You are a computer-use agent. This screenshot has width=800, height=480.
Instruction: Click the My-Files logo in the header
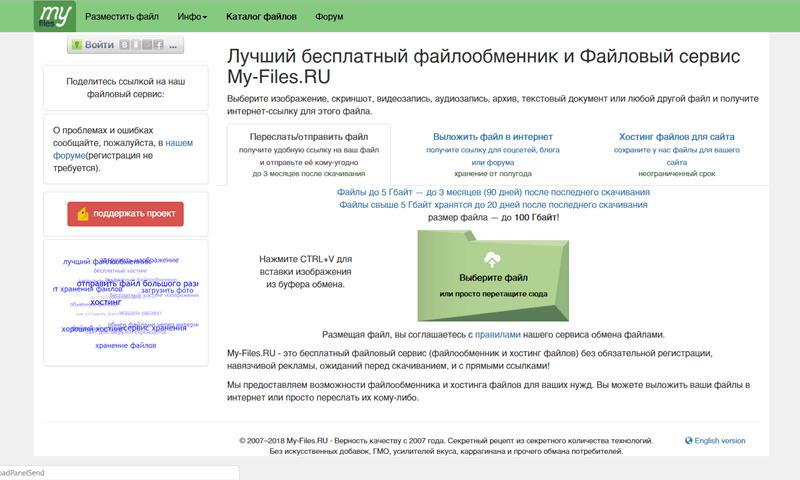click(54, 16)
